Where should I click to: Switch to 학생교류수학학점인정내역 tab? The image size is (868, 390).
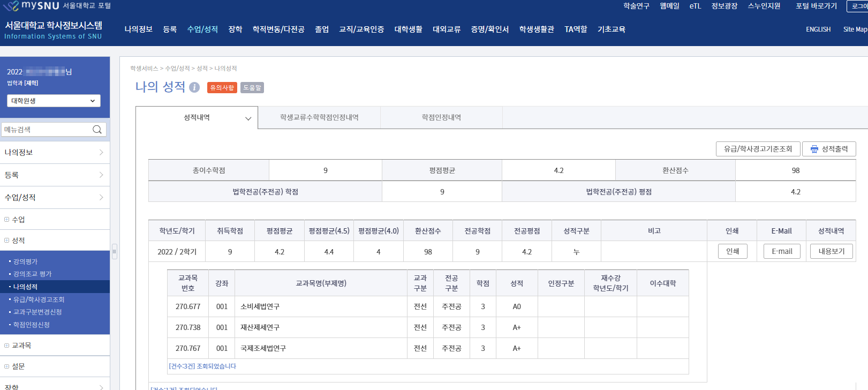click(319, 117)
